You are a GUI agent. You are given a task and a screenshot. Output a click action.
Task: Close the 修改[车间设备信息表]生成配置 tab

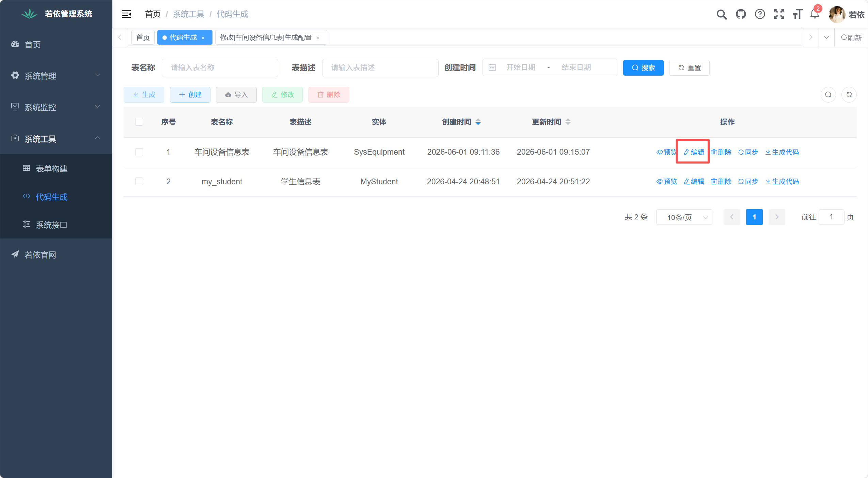(x=318, y=38)
